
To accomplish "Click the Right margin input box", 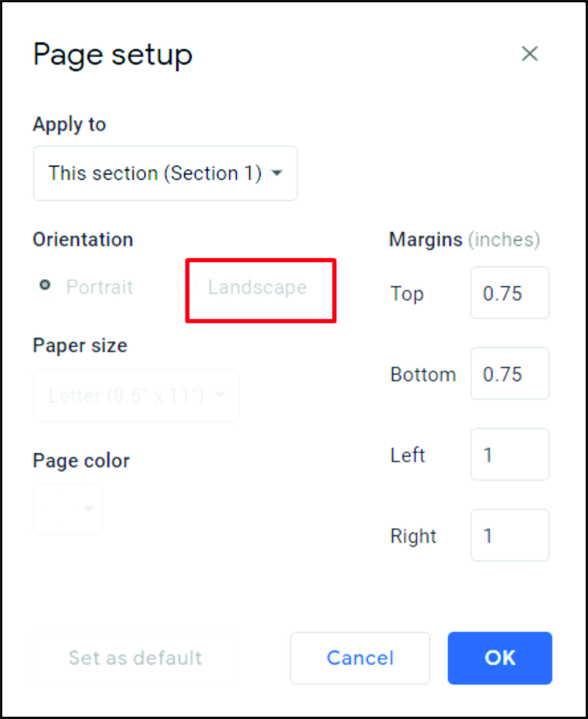I will pyautogui.click(x=509, y=535).
